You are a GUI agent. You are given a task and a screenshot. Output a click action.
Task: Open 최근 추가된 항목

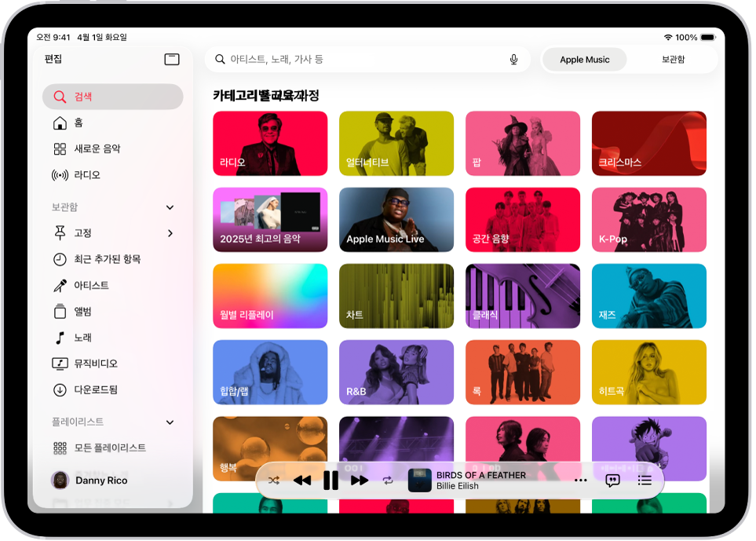pyautogui.click(x=113, y=259)
